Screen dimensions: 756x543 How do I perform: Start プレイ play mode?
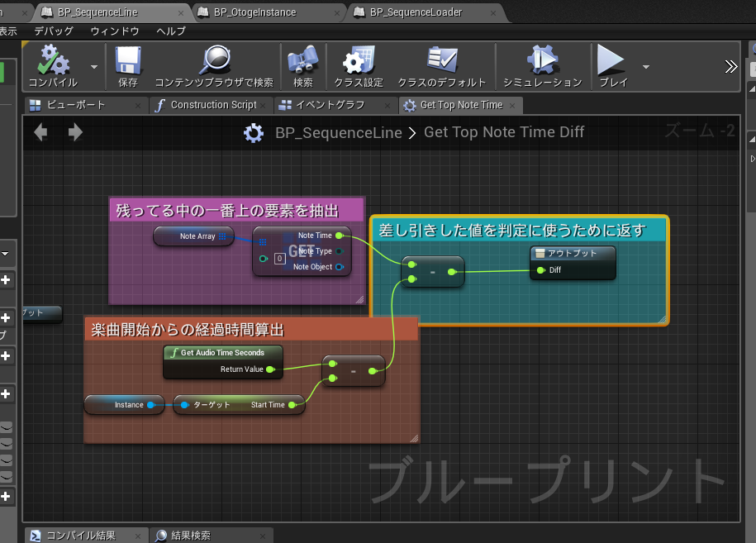point(613,66)
